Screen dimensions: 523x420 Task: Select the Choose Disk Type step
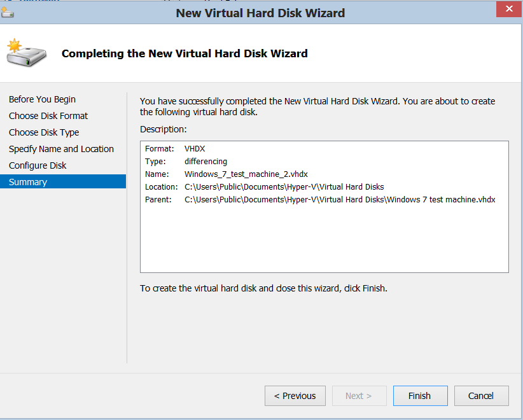43,132
